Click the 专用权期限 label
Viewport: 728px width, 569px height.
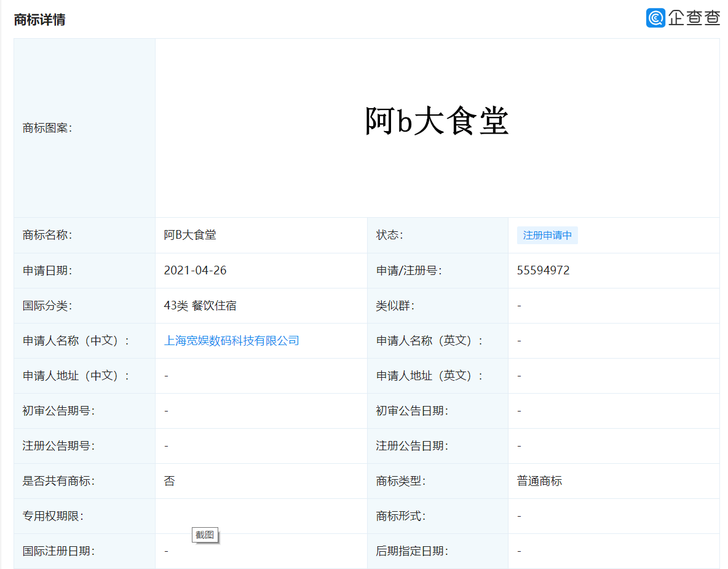(53, 516)
